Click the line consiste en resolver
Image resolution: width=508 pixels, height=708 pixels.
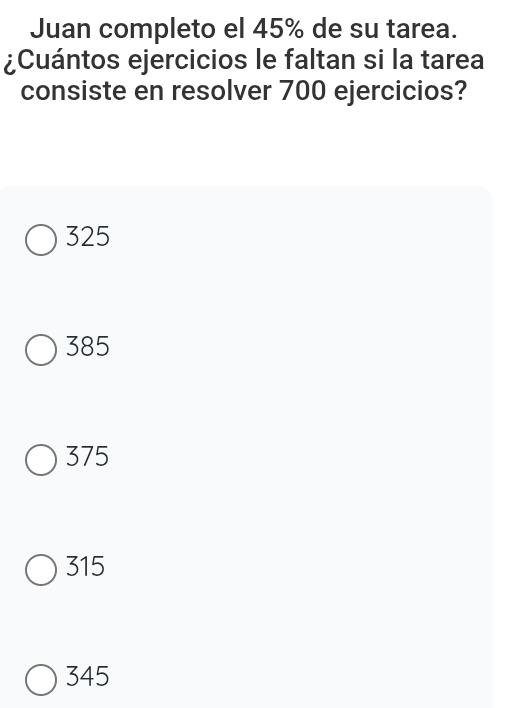[x=244, y=91]
